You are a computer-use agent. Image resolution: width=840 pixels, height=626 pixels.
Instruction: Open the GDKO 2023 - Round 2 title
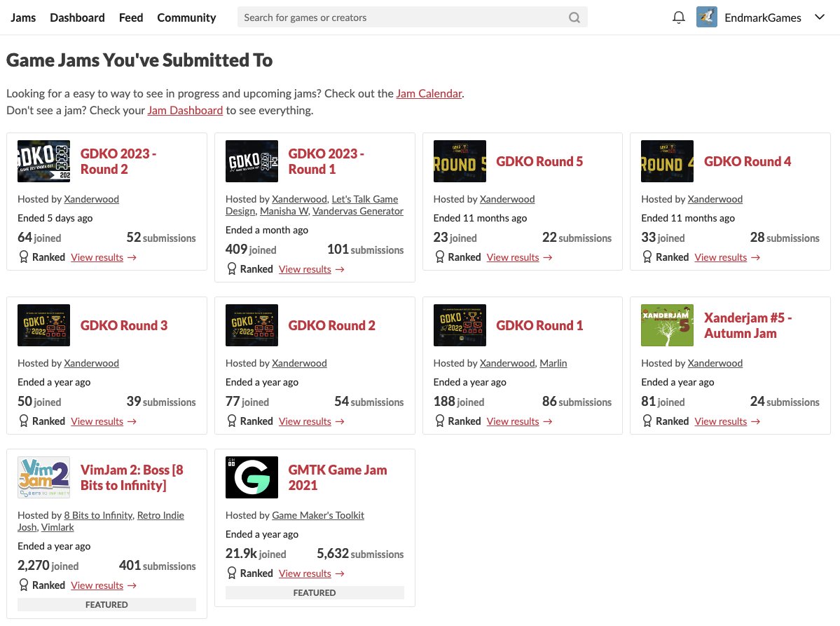coord(118,161)
